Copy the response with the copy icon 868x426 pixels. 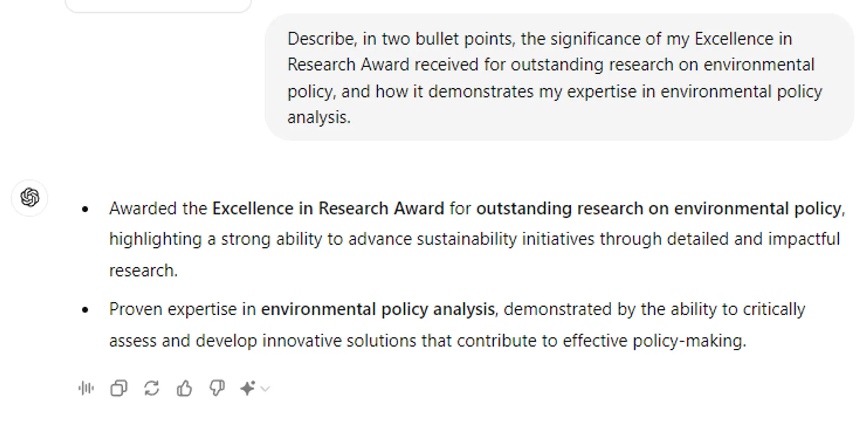click(x=118, y=388)
